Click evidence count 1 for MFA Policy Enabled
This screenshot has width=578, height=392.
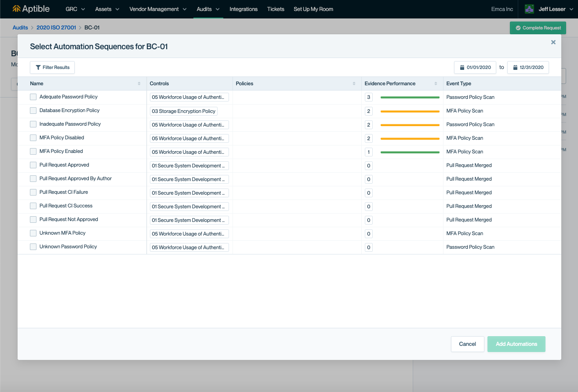[x=369, y=152]
